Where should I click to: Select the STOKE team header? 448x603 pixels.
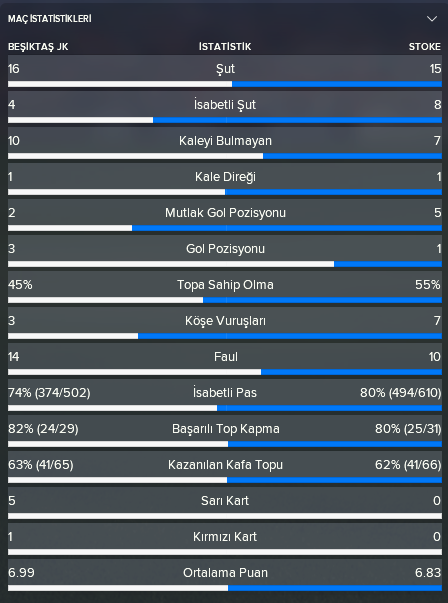pos(425,47)
